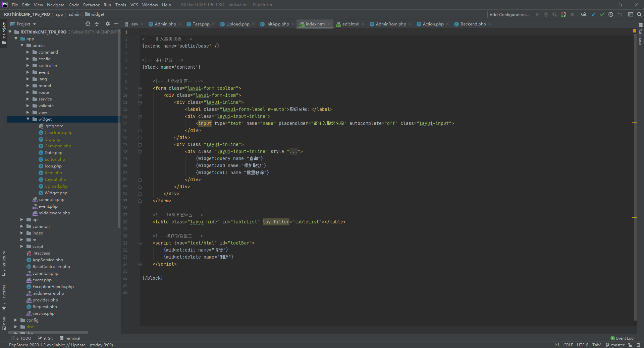Click Locate in Project crosshair icon
This screenshot has height=348, width=644.
click(88, 24)
